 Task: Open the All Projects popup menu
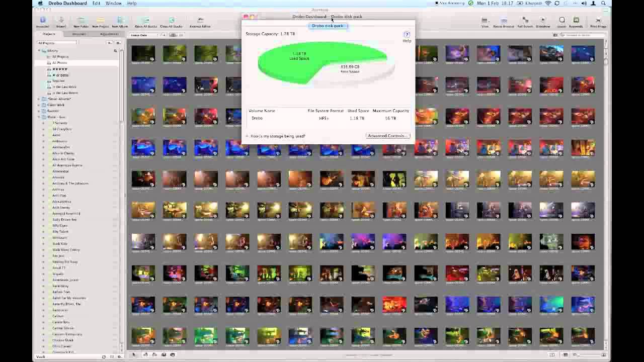pos(57,43)
